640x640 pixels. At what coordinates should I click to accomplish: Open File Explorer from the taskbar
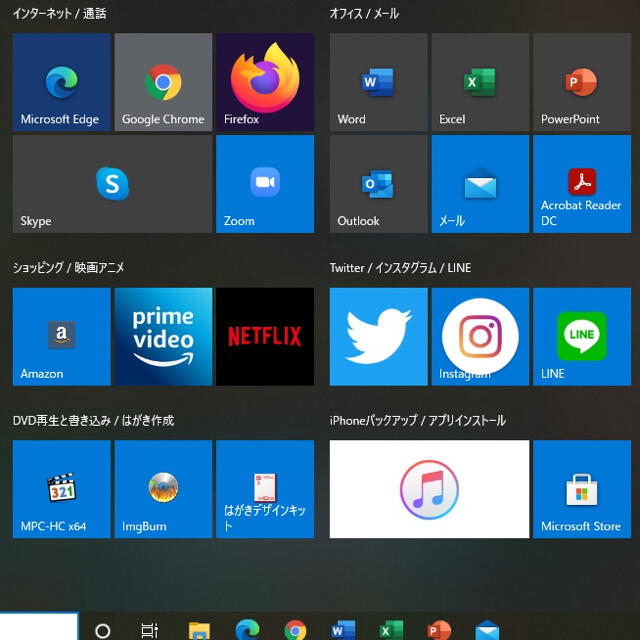(199, 631)
